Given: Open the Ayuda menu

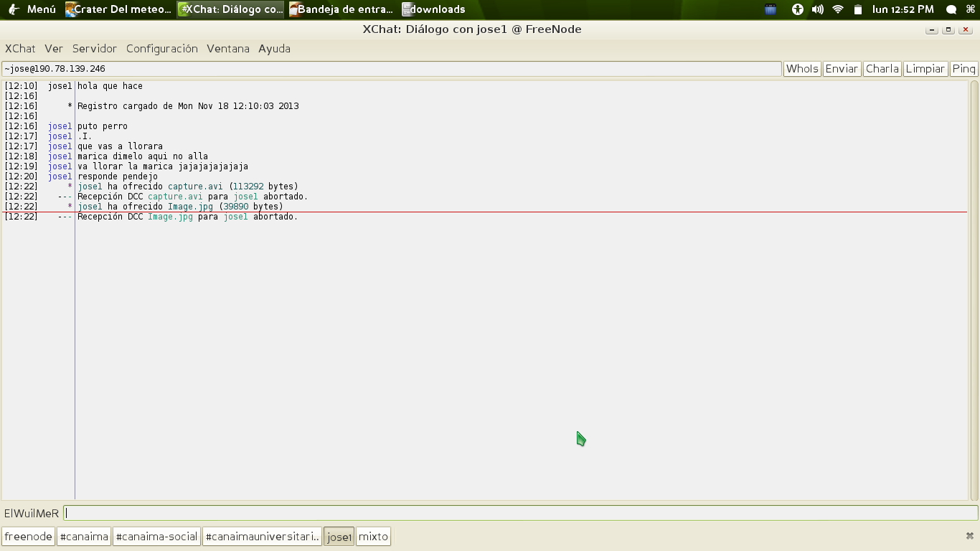Looking at the screenshot, I should pyautogui.click(x=274, y=49).
